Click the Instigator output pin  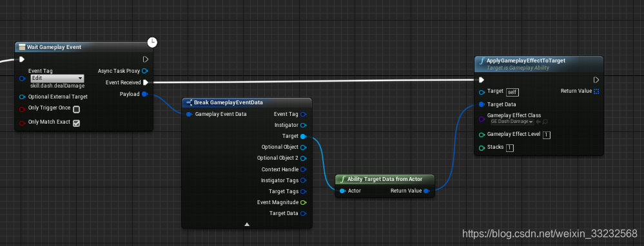pos(303,125)
